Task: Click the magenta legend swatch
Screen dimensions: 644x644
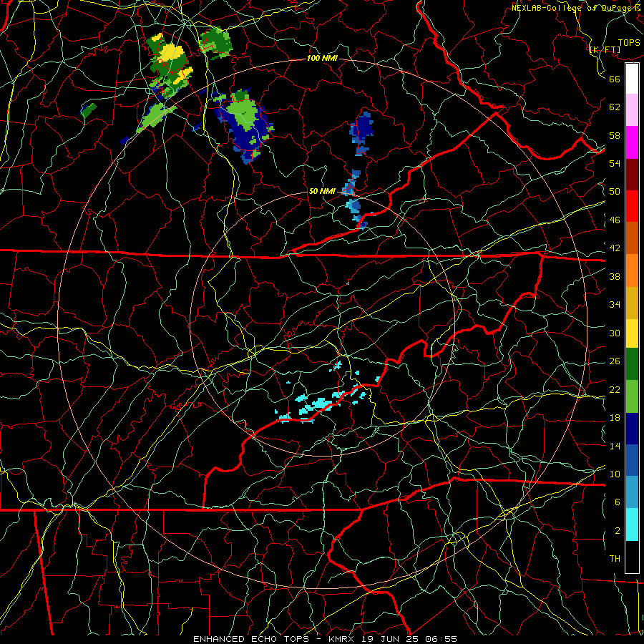Action: (632, 142)
